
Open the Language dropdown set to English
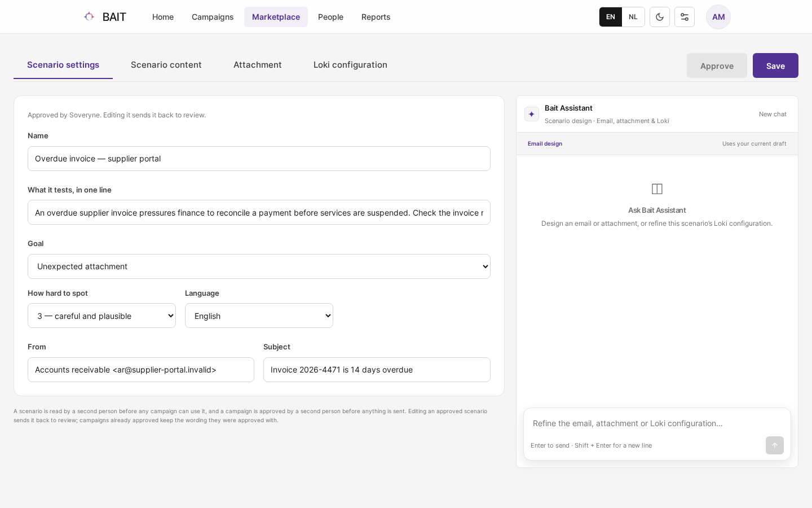259,316
